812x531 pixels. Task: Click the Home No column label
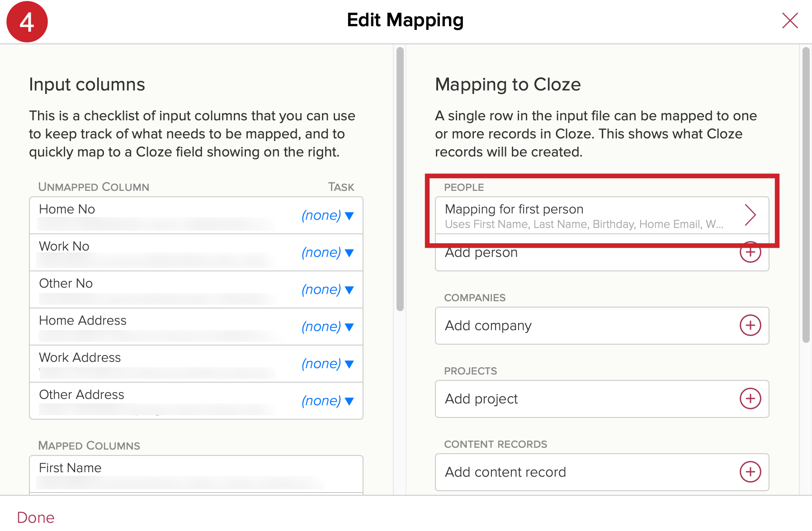point(67,209)
